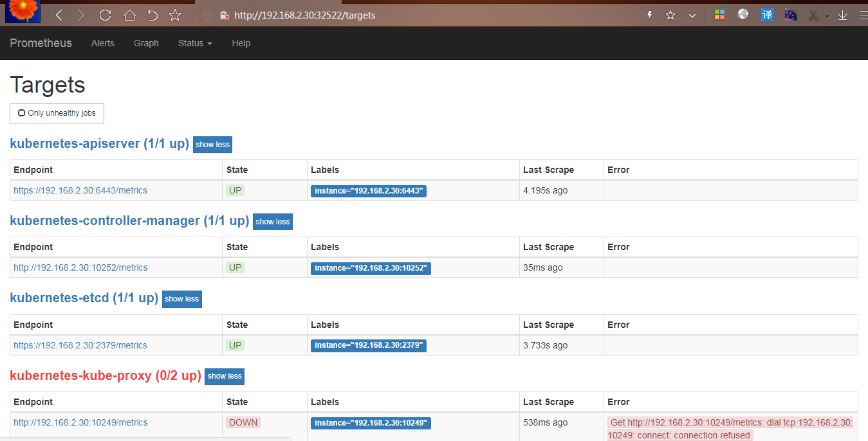This screenshot has height=441, width=868.
Task: Click last scrape value 538ms ago
Action: click(x=545, y=422)
